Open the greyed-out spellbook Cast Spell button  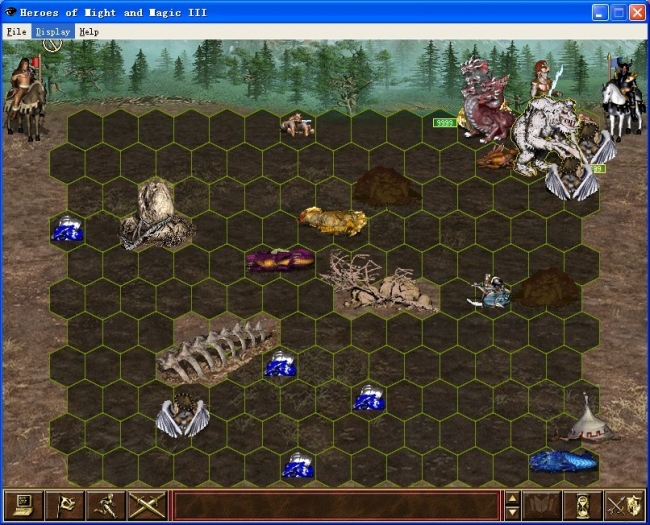542,505
